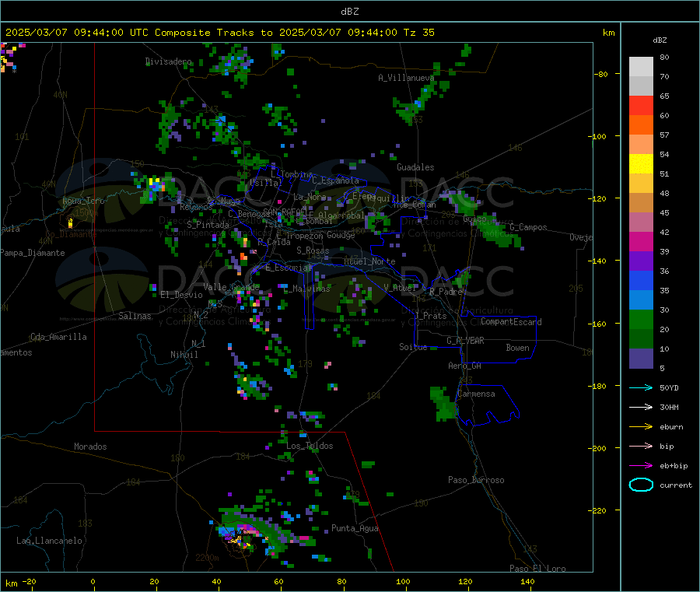Screen dimensions: 700x592
Task: Click the 'Cda_Amarilla' map label
Action: coord(58,337)
